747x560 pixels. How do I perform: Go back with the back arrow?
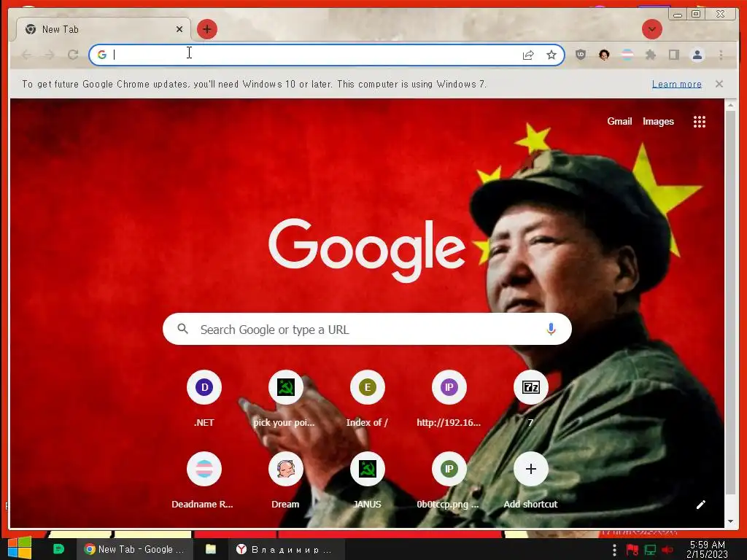27,55
